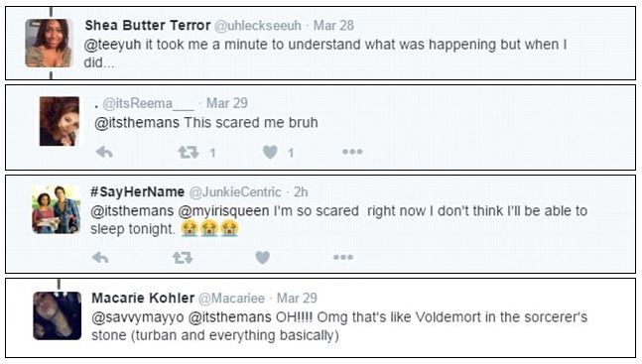
Task: Reply to the #SayHerName tweet
Action: click(x=100, y=258)
